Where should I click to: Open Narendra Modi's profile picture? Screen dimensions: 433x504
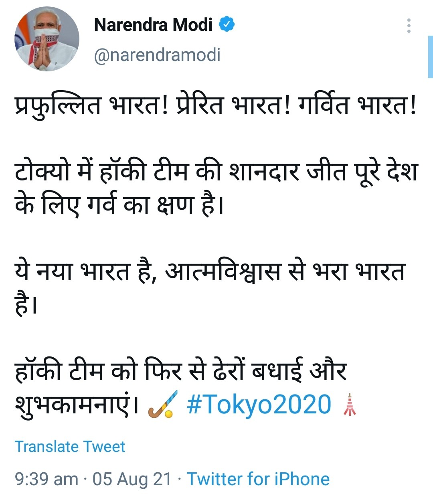(x=47, y=39)
